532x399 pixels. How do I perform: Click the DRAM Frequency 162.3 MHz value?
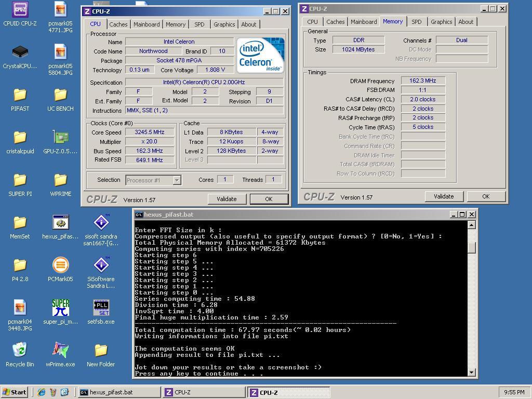[423, 81]
